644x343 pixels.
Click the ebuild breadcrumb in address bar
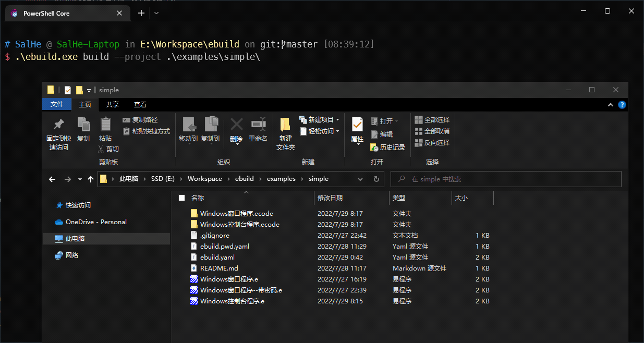click(244, 179)
